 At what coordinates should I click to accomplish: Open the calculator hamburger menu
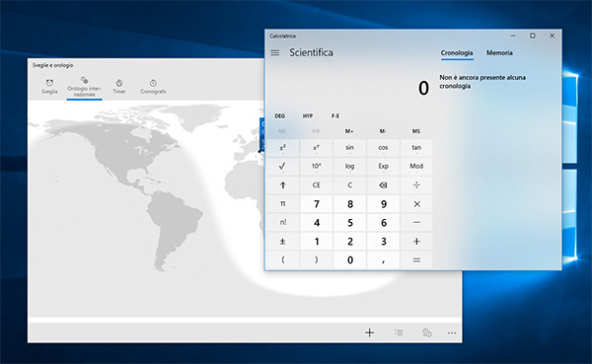click(275, 53)
